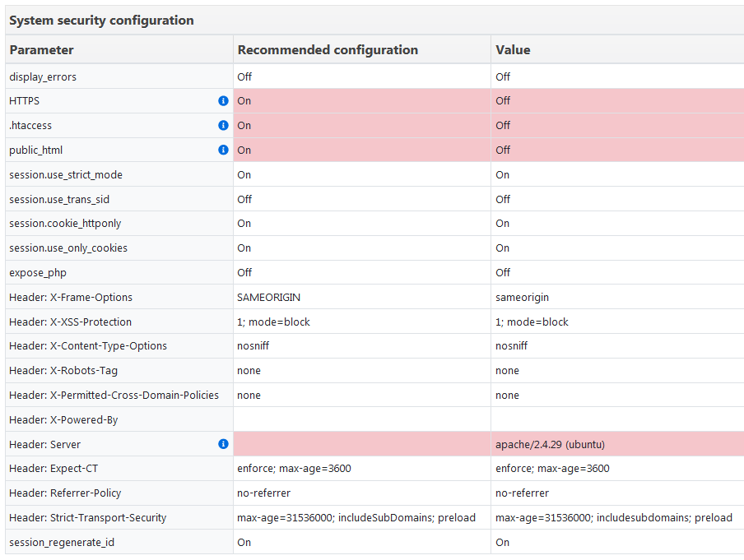Click the System security configuration title bar
The width and height of the screenshot is (744, 560).
click(x=99, y=20)
